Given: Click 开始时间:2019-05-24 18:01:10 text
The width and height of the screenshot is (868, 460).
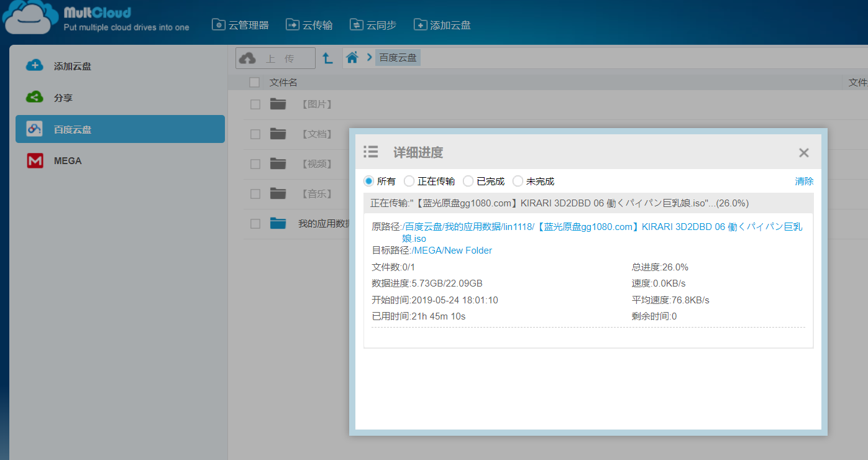Looking at the screenshot, I should 435,300.
